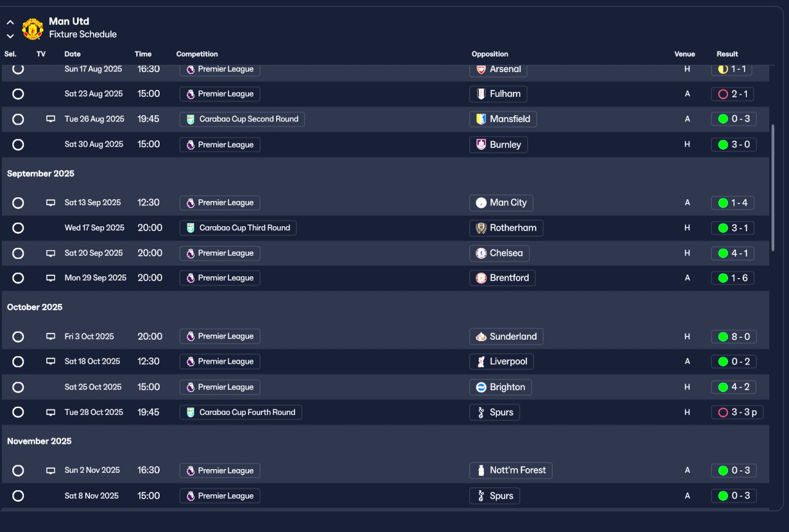Click the Man Utd club crest icon
The height and width of the screenshot is (532, 789).
tap(32, 28)
